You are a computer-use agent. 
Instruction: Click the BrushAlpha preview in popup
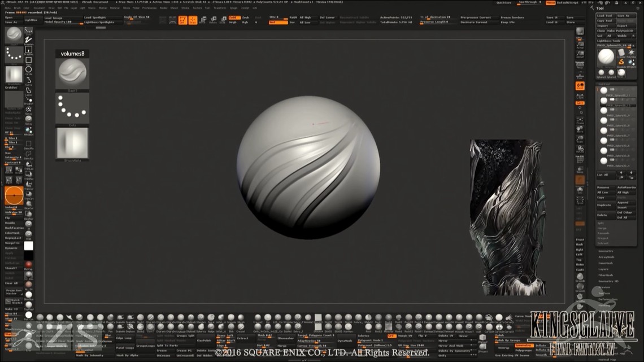tap(72, 143)
